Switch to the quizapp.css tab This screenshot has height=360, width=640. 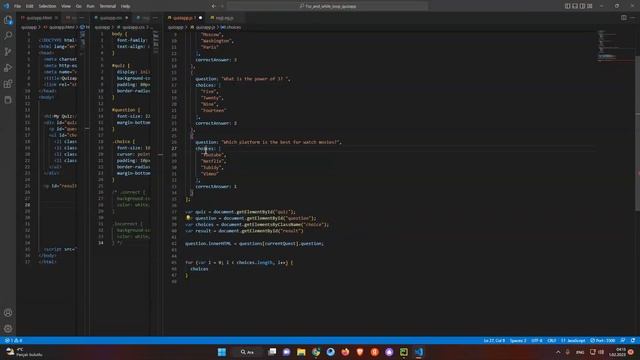tap(111, 18)
